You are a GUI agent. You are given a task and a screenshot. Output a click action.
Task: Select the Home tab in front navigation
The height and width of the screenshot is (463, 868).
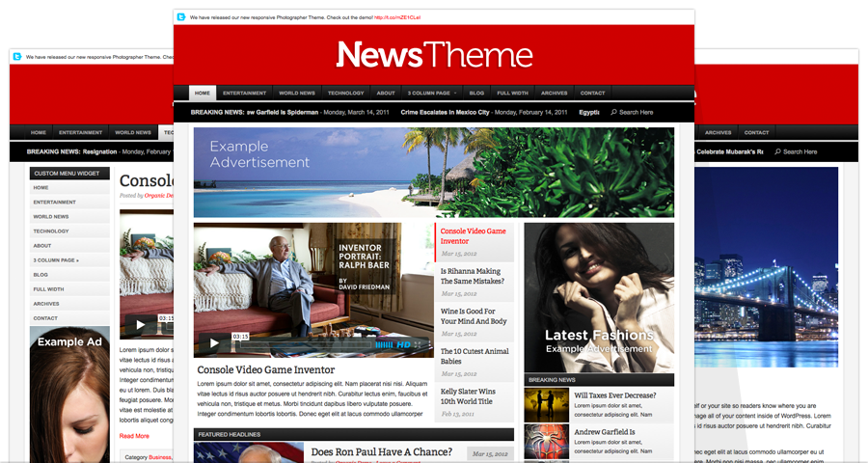203,93
